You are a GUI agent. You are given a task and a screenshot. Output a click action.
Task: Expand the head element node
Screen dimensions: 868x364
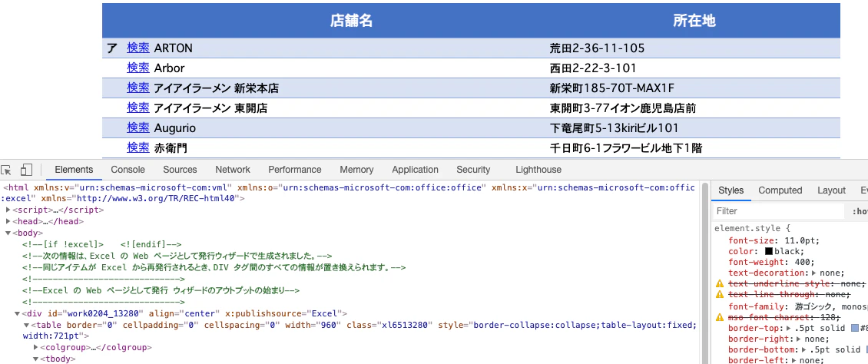[x=8, y=221]
